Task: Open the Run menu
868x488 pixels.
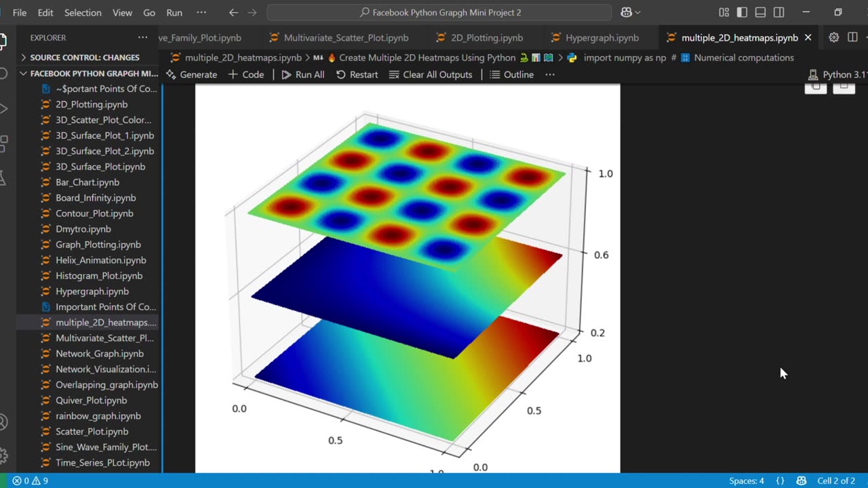Action: click(174, 12)
